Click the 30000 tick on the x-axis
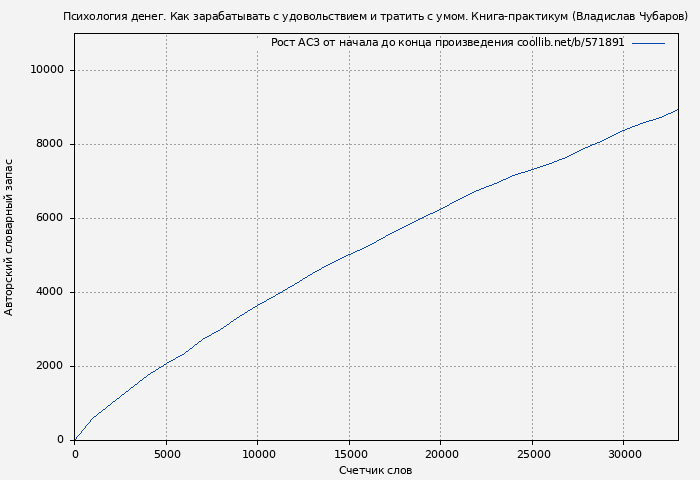700x480 pixels. [623, 453]
